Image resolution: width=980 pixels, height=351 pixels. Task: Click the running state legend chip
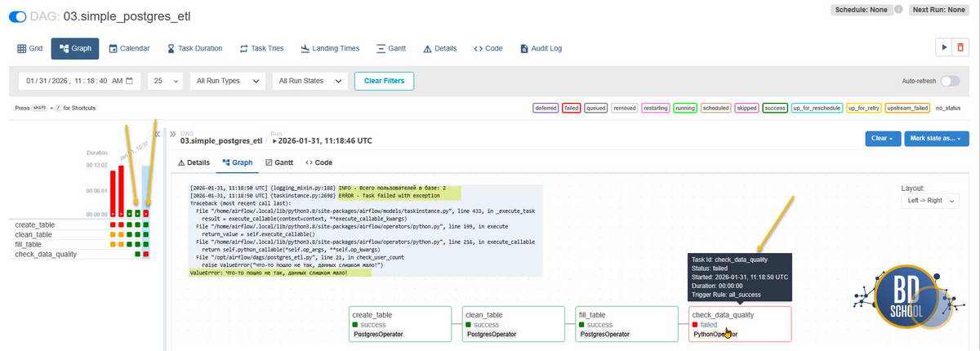[685, 108]
